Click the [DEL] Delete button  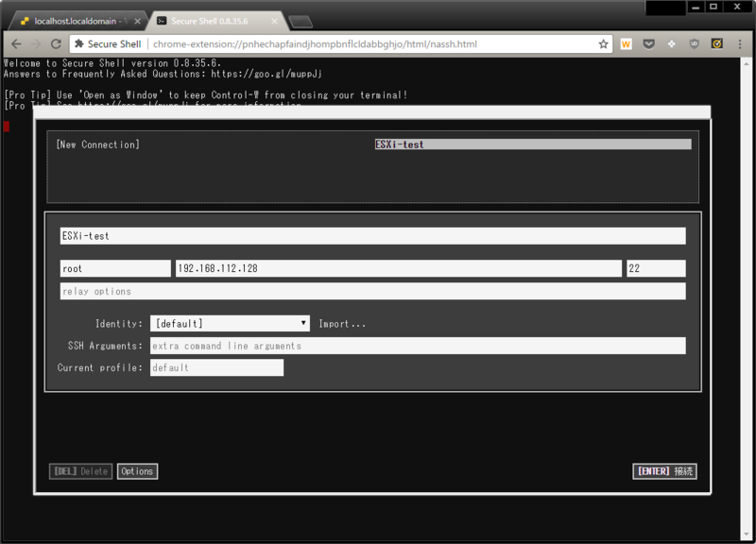point(80,471)
